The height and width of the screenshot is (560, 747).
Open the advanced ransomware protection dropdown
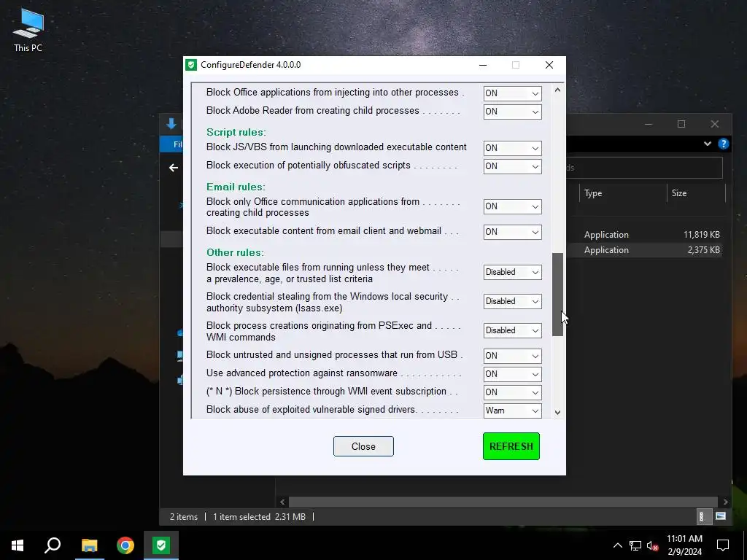pos(512,374)
